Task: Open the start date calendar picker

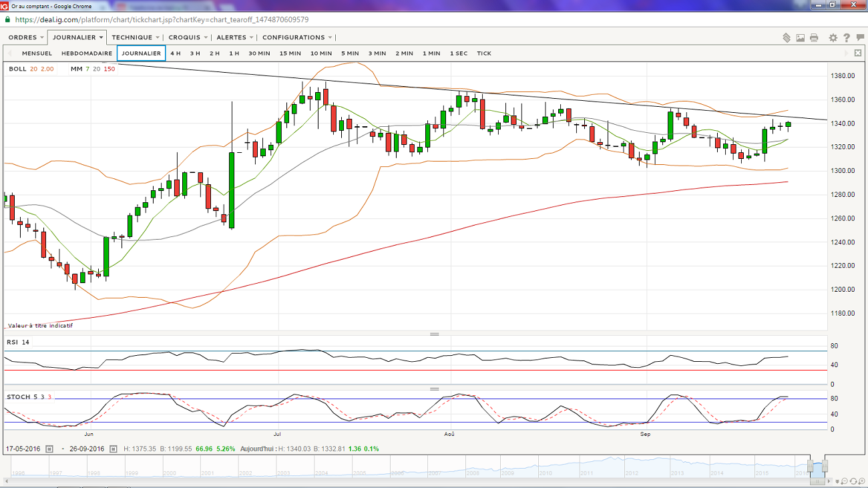Action: coord(49,449)
